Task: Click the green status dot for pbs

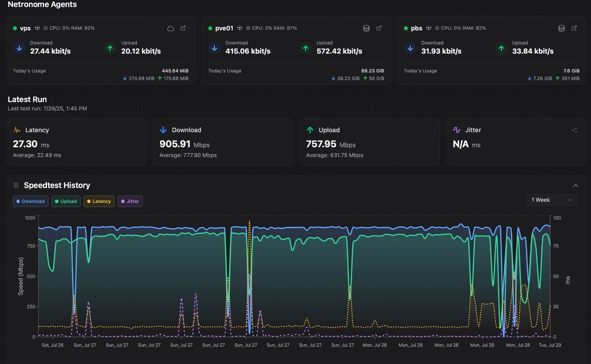Action: 406,29
